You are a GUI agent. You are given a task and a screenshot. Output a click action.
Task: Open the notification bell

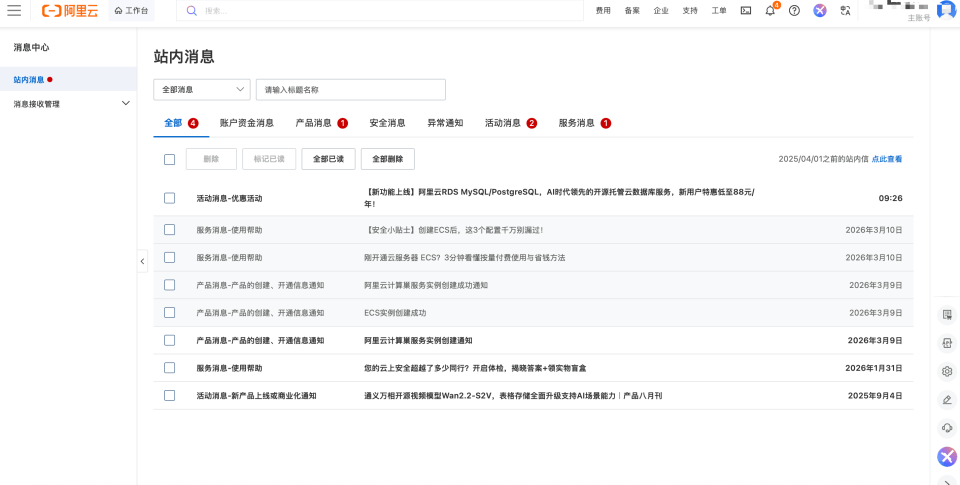[x=770, y=10]
